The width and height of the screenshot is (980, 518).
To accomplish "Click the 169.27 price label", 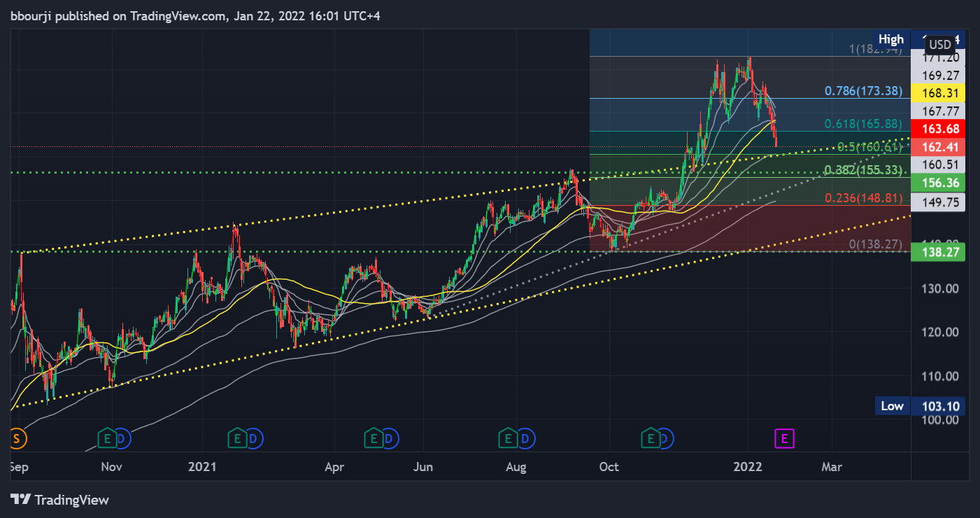I will tap(938, 76).
